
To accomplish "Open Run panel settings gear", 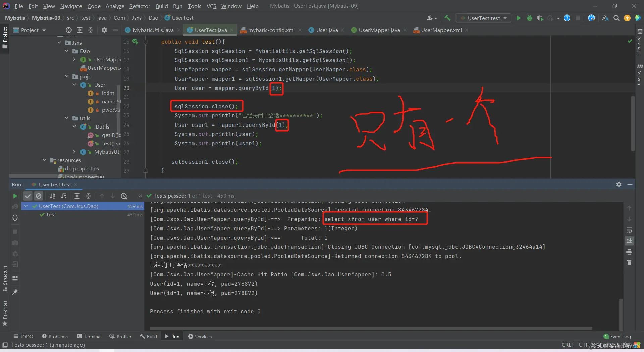I will pyautogui.click(x=619, y=184).
